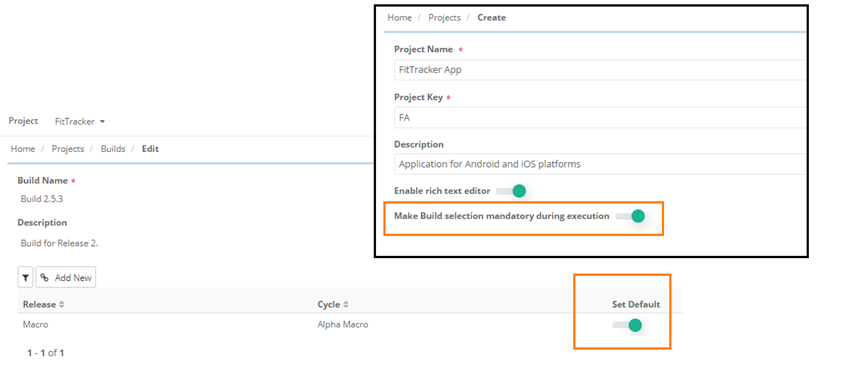Click the Project Key field containing FA
Image resolution: width=865 pixels, height=381 pixels.
click(600, 117)
